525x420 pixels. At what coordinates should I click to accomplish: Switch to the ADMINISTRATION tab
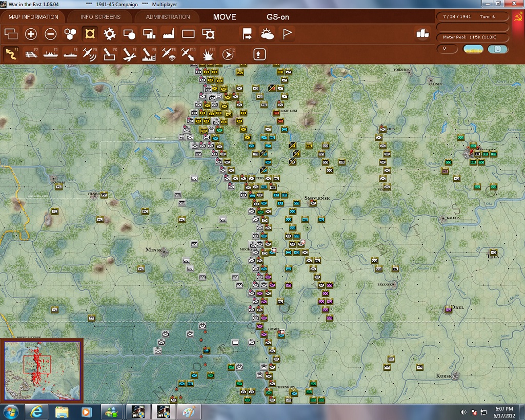168,17
